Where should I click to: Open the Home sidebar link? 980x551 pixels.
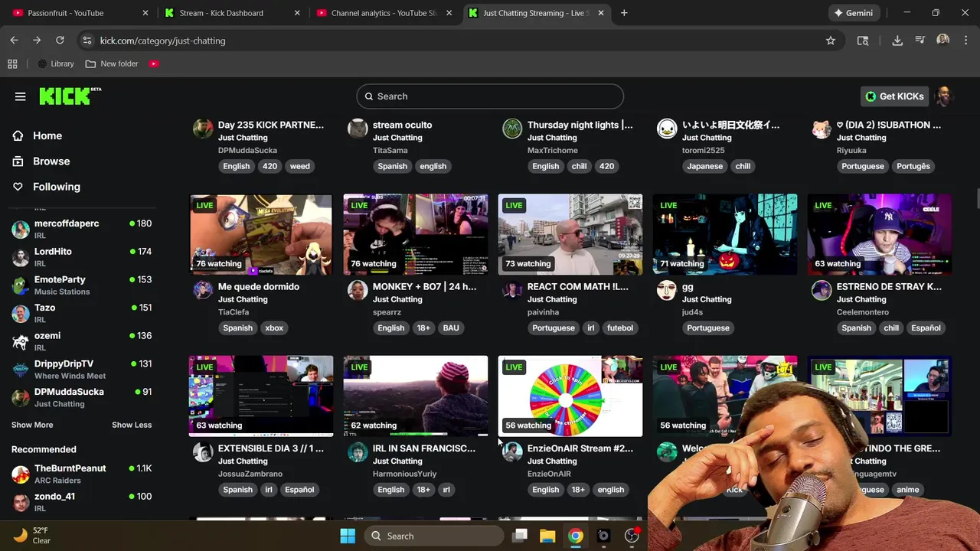pyautogui.click(x=47, y=135)
